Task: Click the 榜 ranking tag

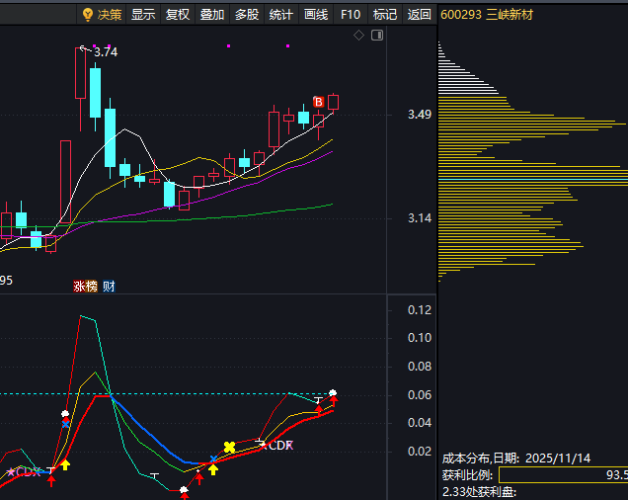Action: [x=91, y=286]
